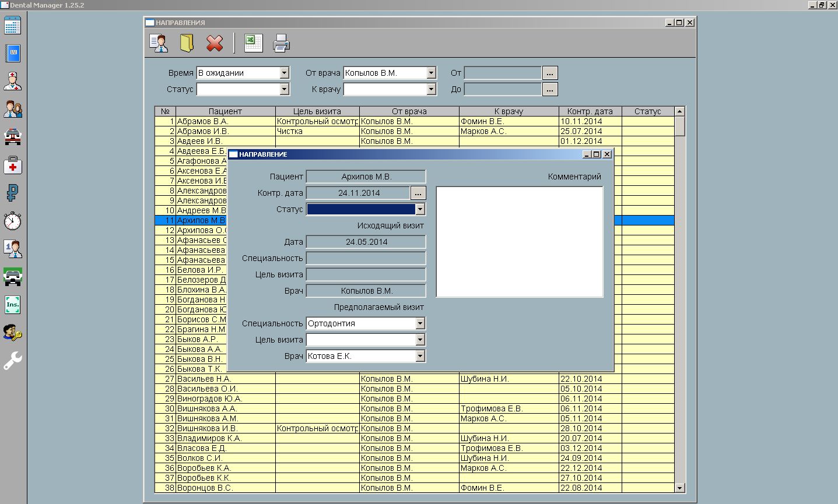Viewport: 838px width, 504px height.
Task: Click the ... button beside the До field
Action: coord(550,89)
